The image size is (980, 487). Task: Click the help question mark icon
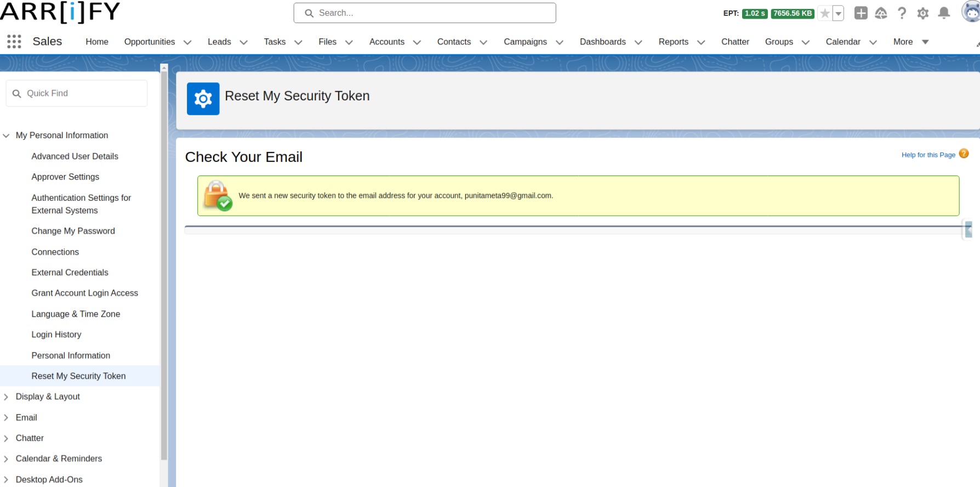tap(902, 13)
